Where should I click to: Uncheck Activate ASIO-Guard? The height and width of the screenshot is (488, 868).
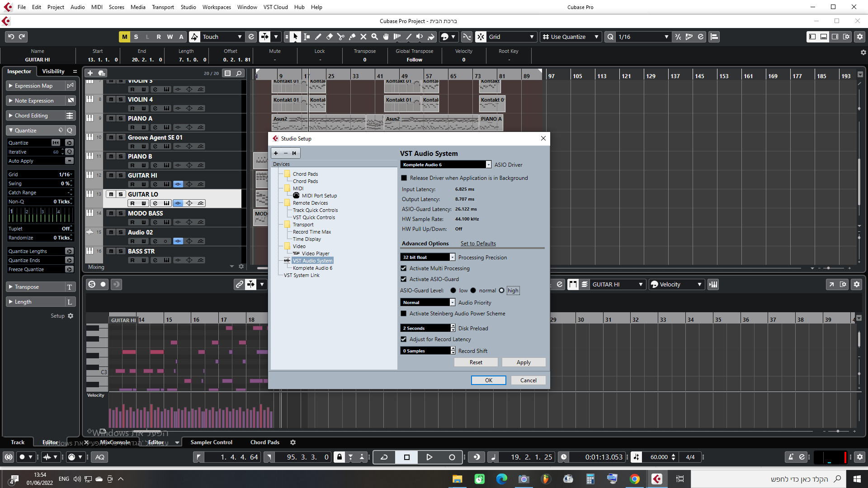tap(404, 279)
